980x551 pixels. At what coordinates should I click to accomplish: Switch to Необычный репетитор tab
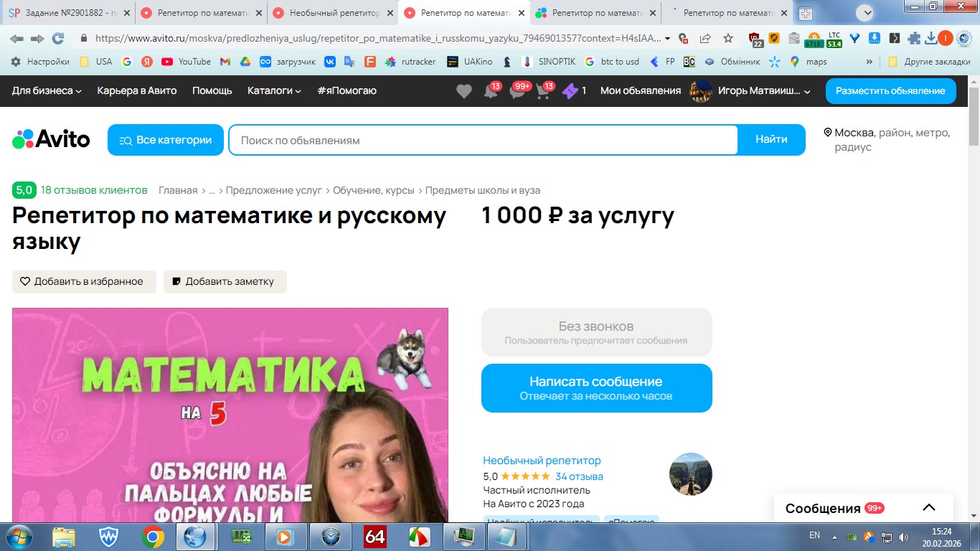click(334, 13)
